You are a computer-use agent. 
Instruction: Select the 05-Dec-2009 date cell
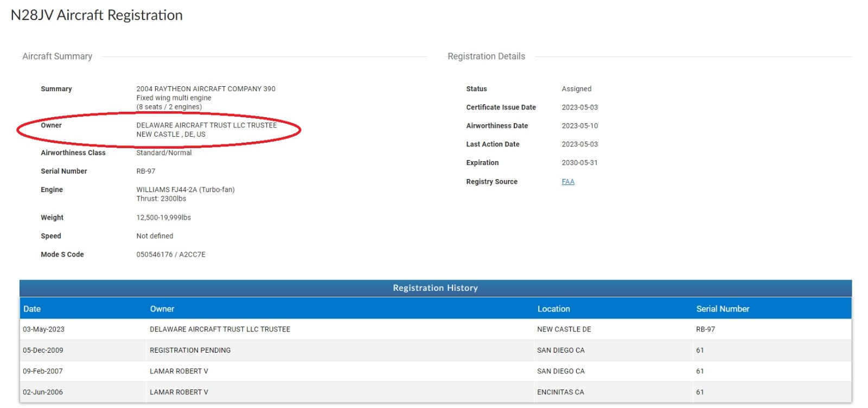(x=43, y=350)
